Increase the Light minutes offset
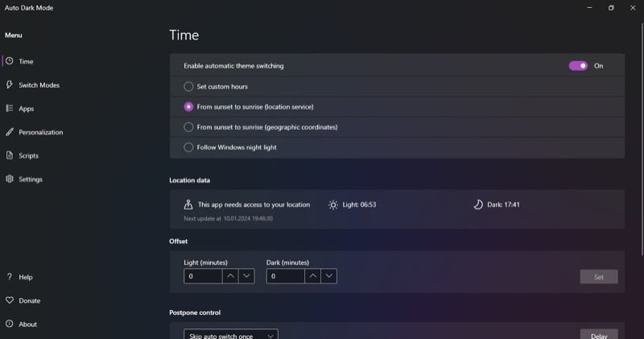The width and height of the screenshot is (644, 339). point(230,276)
